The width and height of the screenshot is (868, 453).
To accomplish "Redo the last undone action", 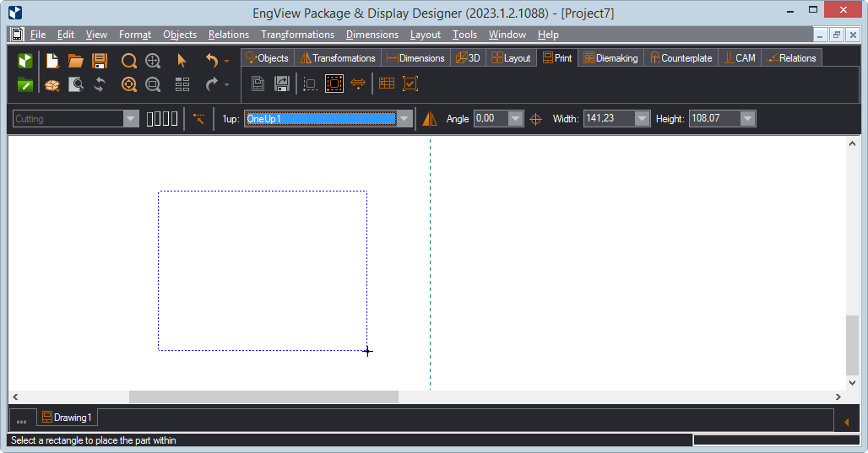I will click(x=212, y=84).
